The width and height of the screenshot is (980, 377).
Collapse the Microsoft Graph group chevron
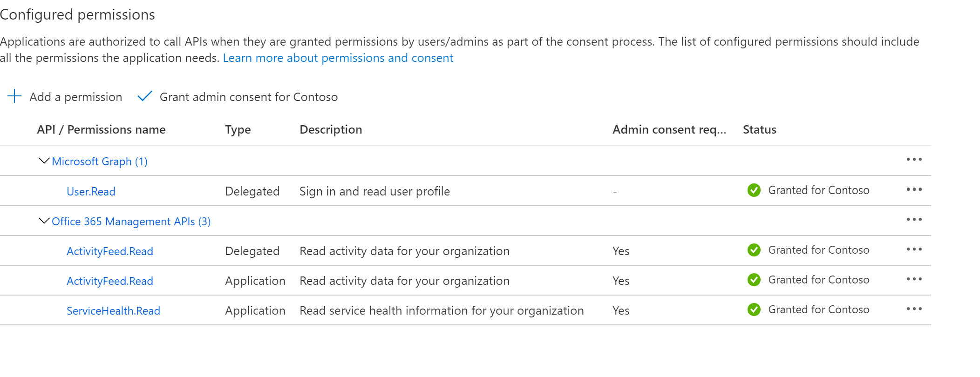click(44, 161)
